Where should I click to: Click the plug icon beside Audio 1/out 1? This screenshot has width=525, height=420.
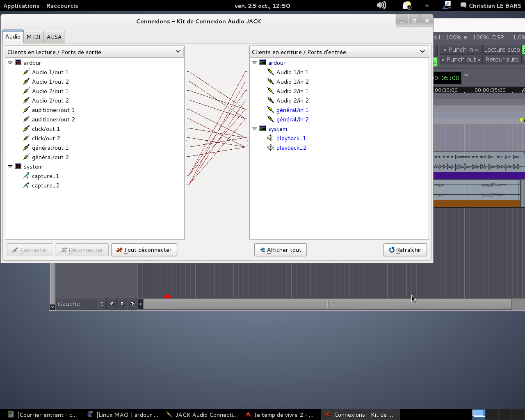click(26, 72)
